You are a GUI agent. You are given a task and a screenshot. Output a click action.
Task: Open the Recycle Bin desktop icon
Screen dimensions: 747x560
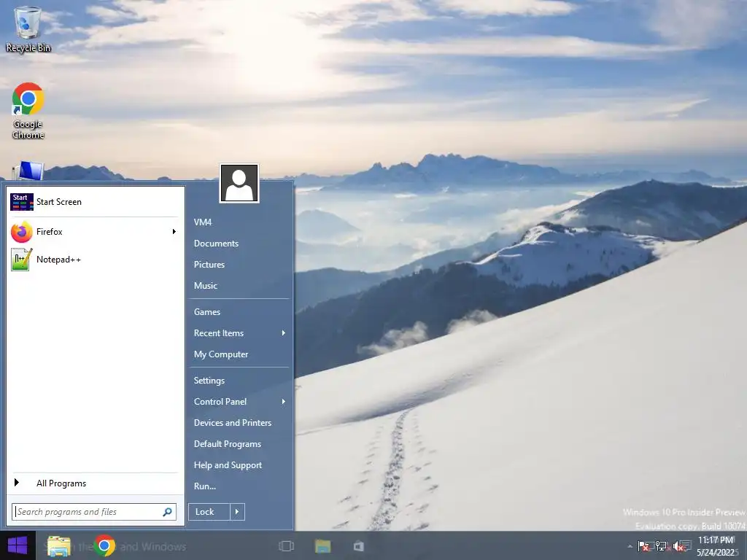28,28
